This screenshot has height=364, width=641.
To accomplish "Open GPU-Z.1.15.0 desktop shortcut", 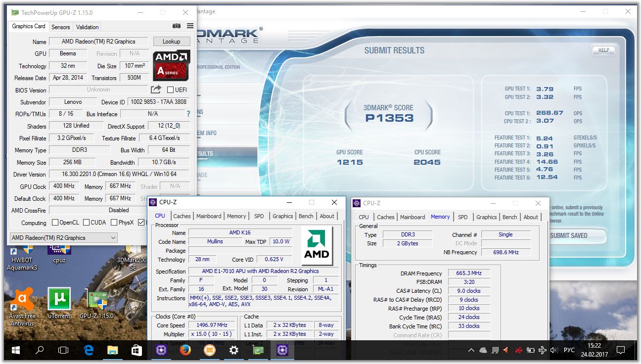I will click(97, 304).
